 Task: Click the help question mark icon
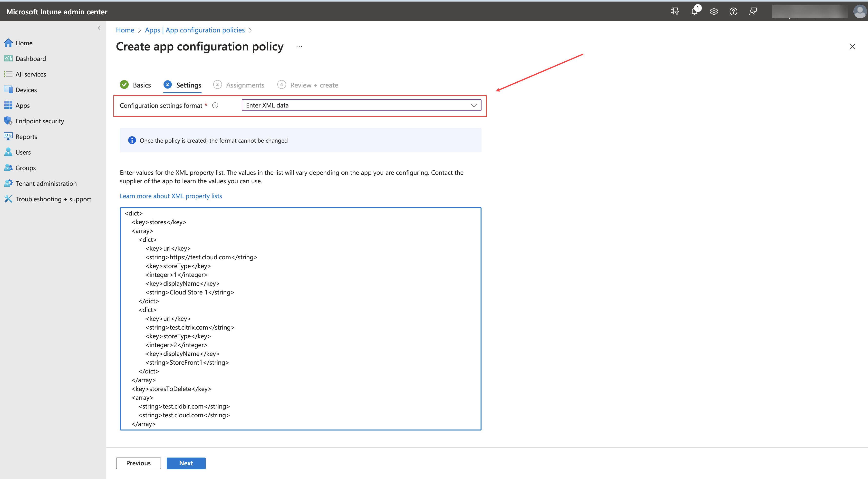(733, 11)
